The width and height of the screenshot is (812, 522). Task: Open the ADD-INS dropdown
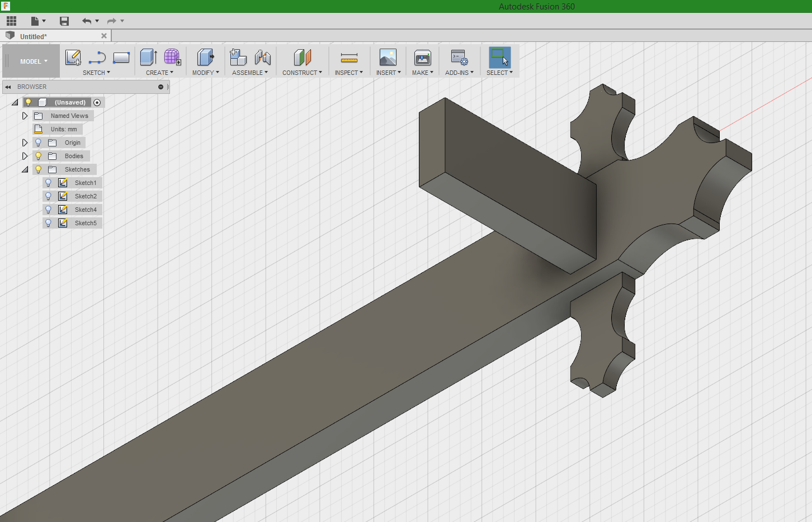459,73
